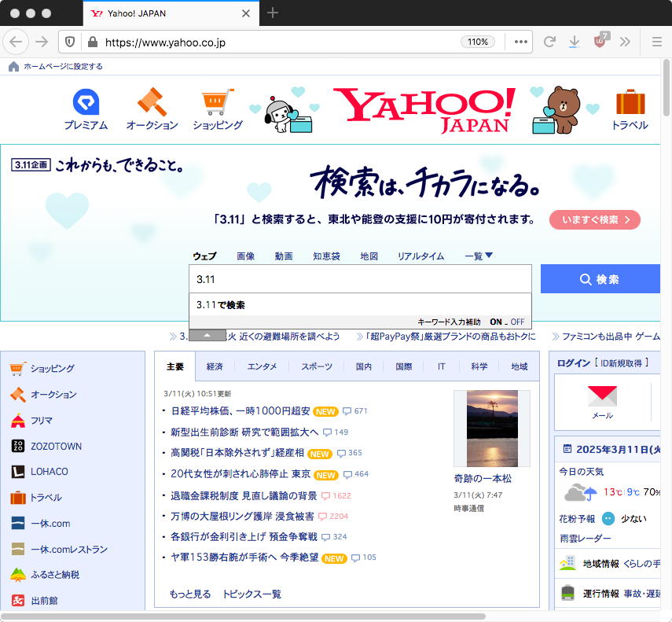Open the 雨雲レーダー link
This screenshot has width=672, height=622.
pos(585,539)
